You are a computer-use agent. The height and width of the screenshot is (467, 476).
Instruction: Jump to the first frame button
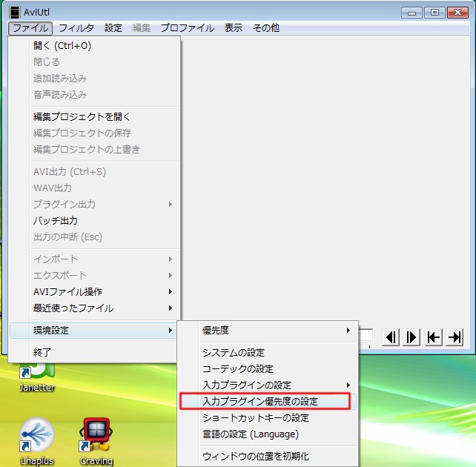(x=434, y=337)
